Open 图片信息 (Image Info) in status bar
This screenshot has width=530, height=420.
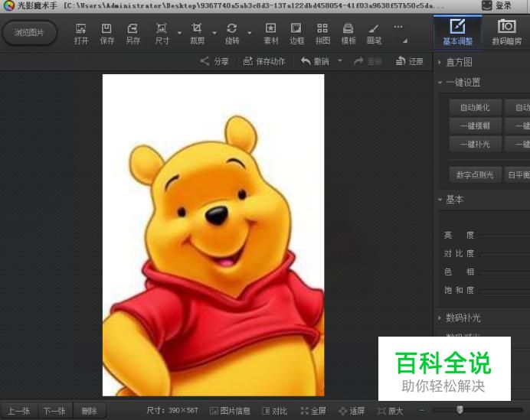pyautogui.click(x=230, y=411)
